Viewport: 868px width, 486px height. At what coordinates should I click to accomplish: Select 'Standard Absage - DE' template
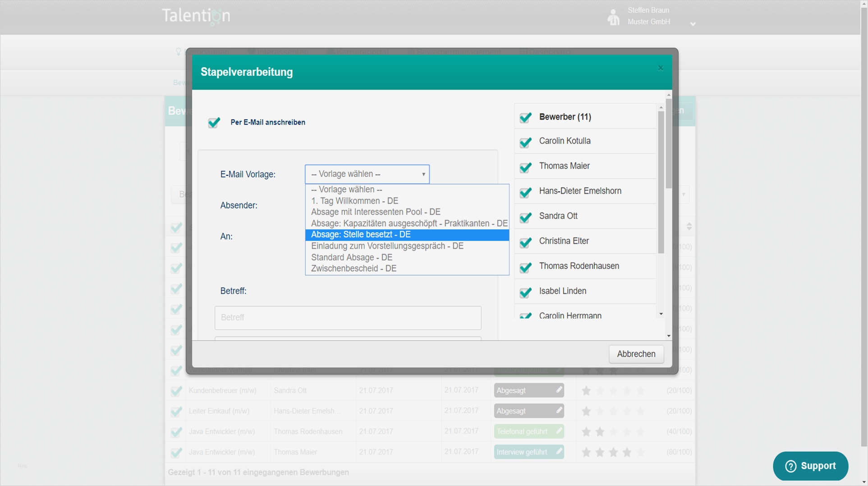pos(407,257)
